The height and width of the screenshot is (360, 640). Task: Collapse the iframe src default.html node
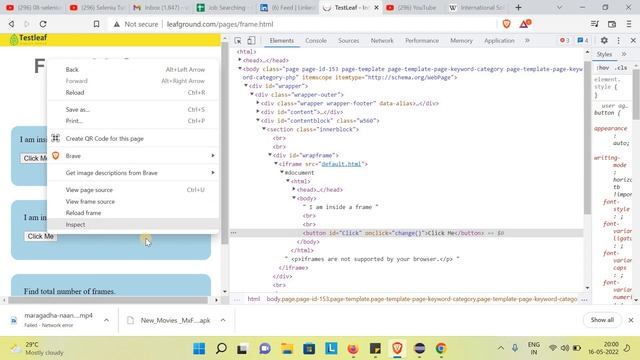tap(276, 164)
